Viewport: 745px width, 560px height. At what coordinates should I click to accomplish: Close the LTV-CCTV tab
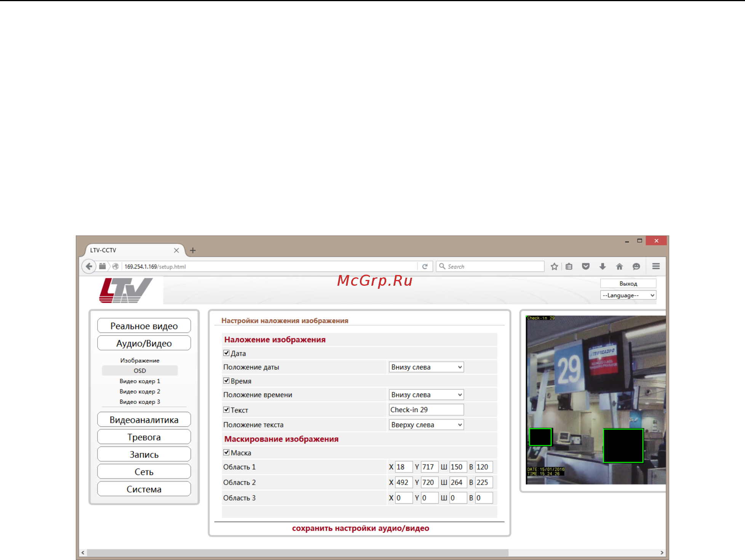[x=176, y=250]
